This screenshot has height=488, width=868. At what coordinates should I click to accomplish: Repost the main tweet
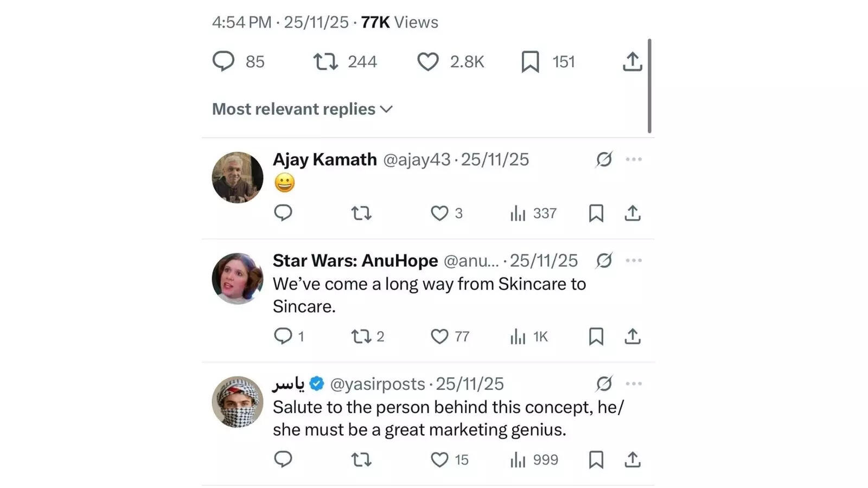(327, 61)
